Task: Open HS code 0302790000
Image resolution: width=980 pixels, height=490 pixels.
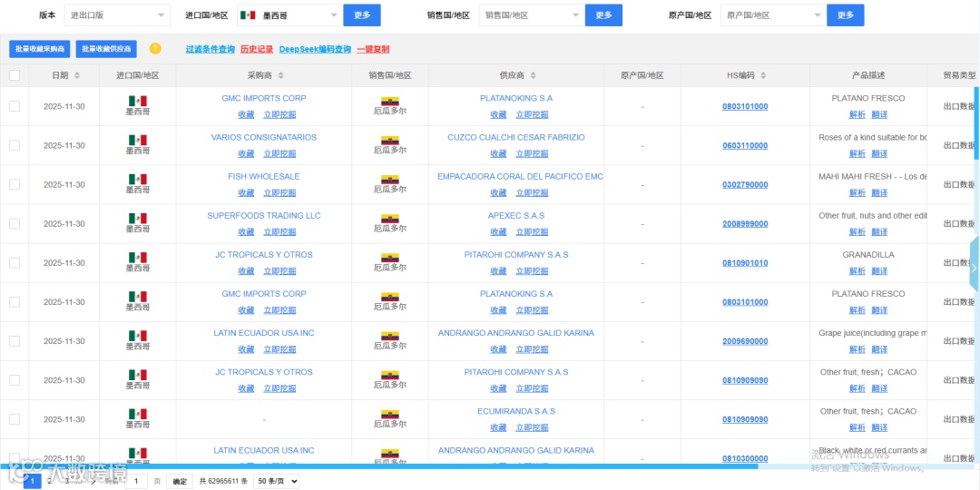Action: tap(745, 185)
